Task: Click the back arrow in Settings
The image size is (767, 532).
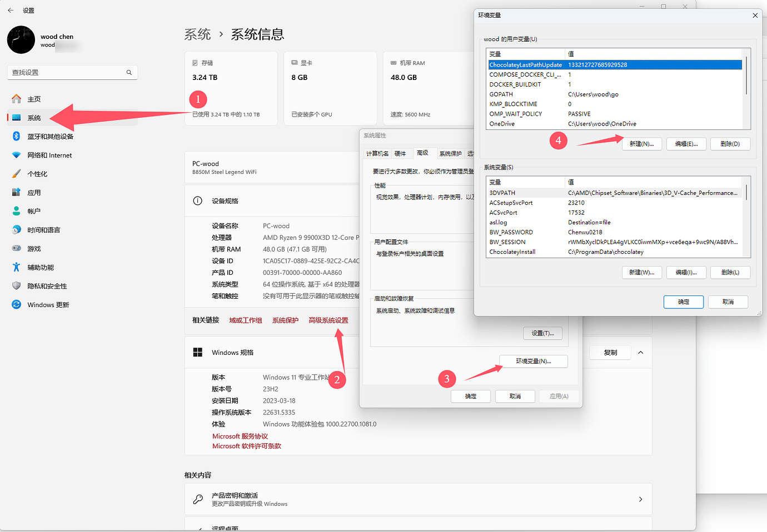Action: coord(11,10)
